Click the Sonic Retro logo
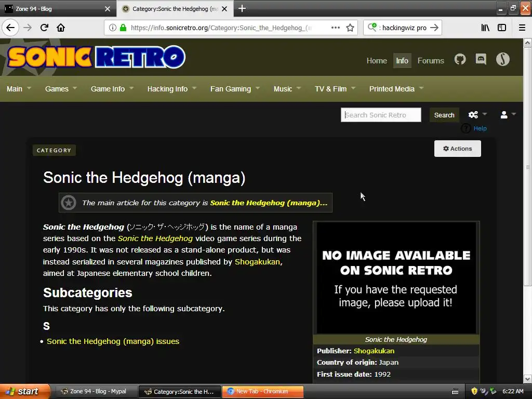Image resolution: width=532 pixels, height=399 pixels. [x=96, y=57]
